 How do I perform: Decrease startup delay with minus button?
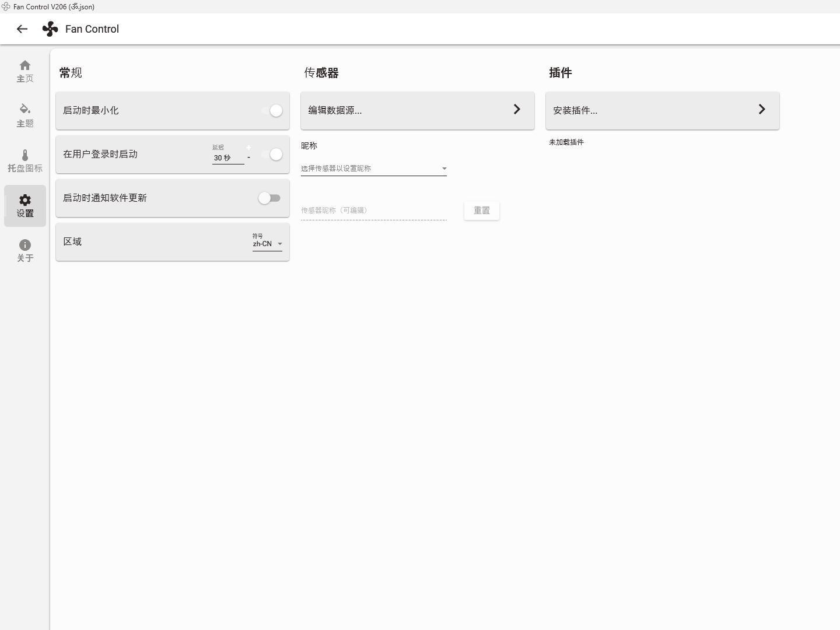point(249,158)
